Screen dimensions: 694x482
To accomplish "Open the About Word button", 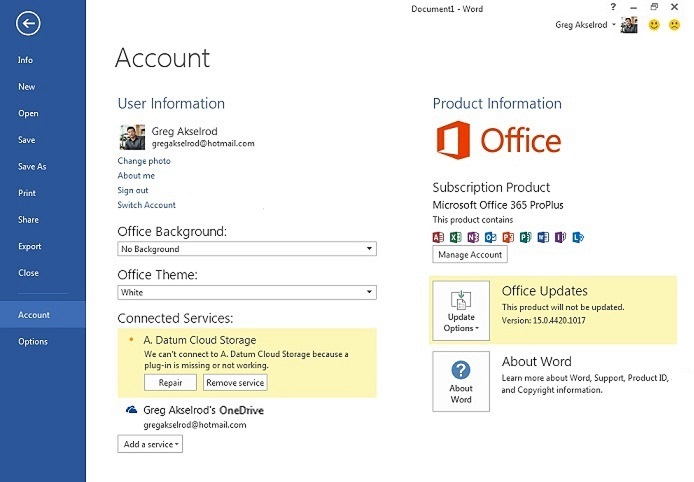I will point(461,382).
